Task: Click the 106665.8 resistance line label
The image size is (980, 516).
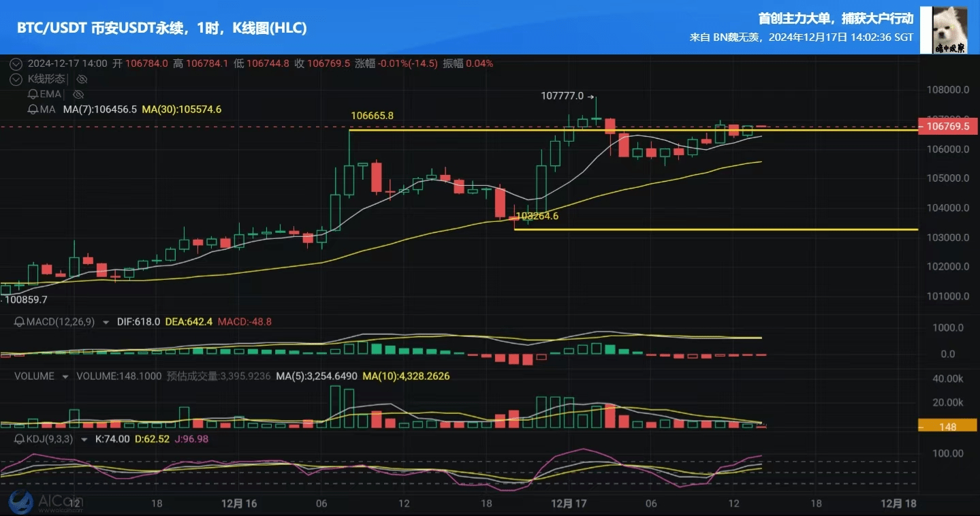Action: [372, 116]
